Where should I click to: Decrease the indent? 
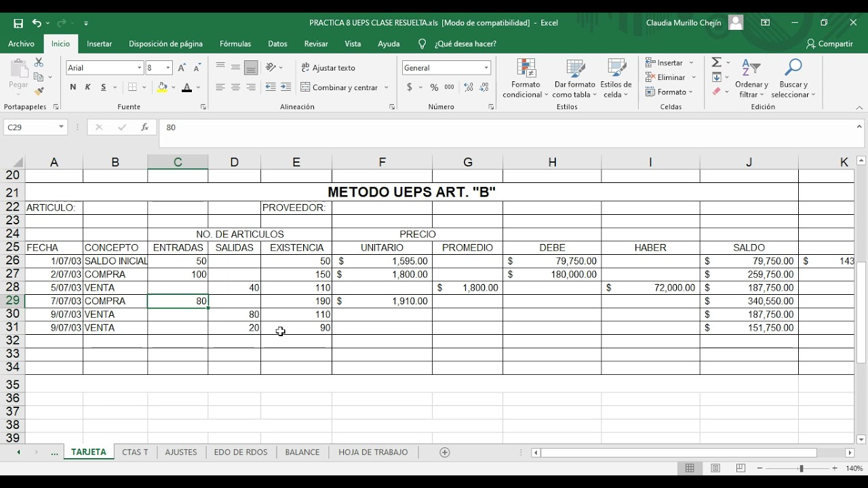271,87
